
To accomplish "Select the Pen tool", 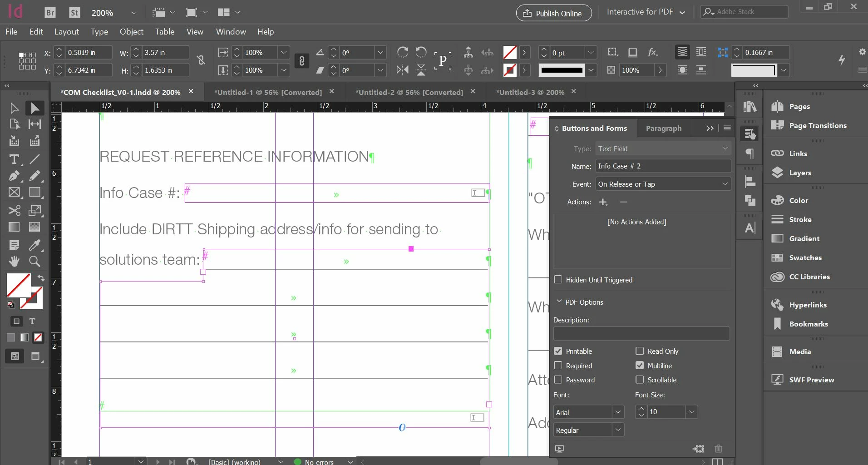I will [14, 176].
